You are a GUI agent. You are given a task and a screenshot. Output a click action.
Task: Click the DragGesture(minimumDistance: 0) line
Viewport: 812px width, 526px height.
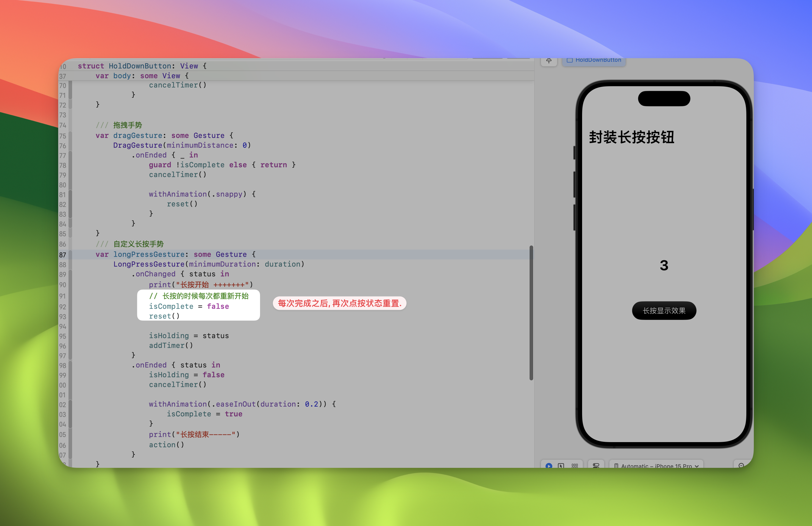pos(182,145)
